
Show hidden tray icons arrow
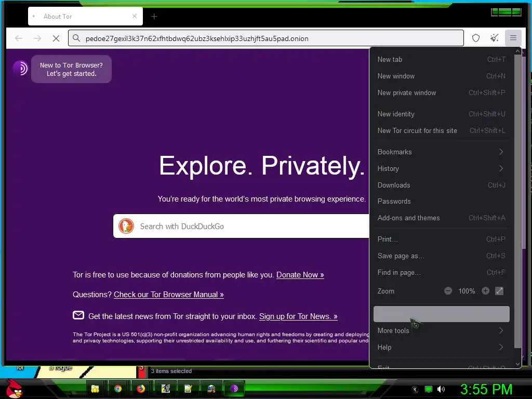(415, 390)
